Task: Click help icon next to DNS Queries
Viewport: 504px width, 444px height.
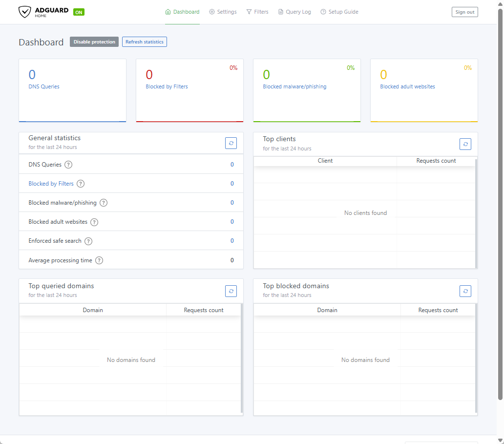Action: click(68, 165)
